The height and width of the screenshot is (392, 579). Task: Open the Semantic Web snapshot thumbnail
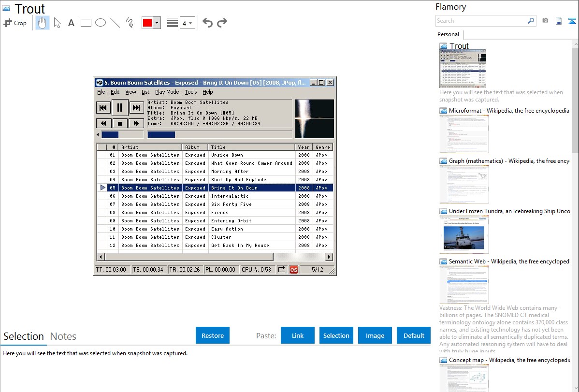464,284
